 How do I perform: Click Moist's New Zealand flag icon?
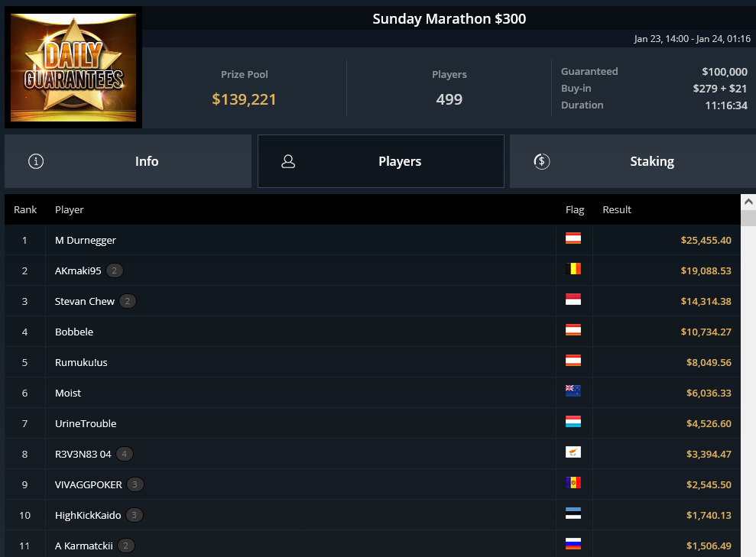point(573,390)
